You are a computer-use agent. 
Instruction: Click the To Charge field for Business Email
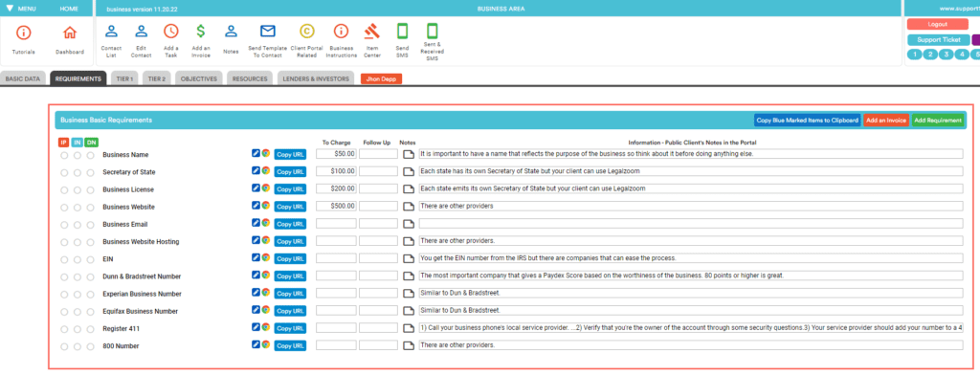click(336, 223)
